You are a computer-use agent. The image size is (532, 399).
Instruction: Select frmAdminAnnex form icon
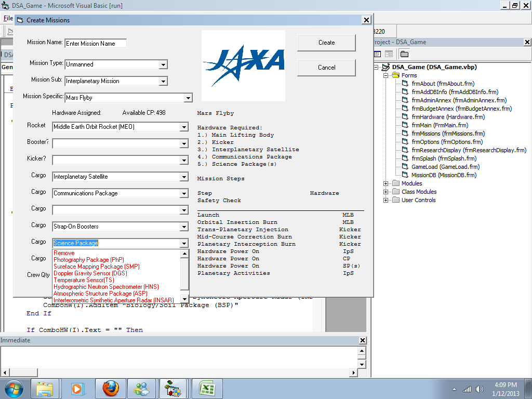click(405, 100)
